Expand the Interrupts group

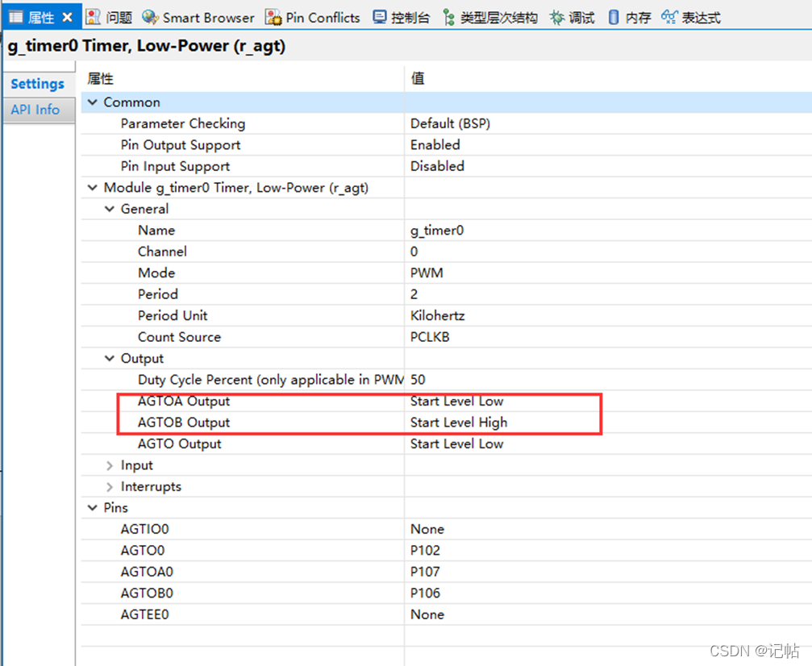pos(110,487)
